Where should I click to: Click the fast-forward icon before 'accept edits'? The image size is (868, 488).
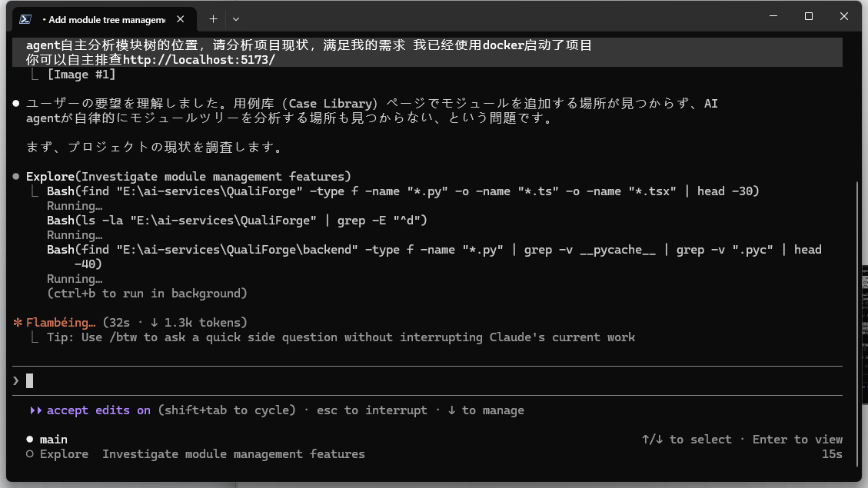(35, 410)
